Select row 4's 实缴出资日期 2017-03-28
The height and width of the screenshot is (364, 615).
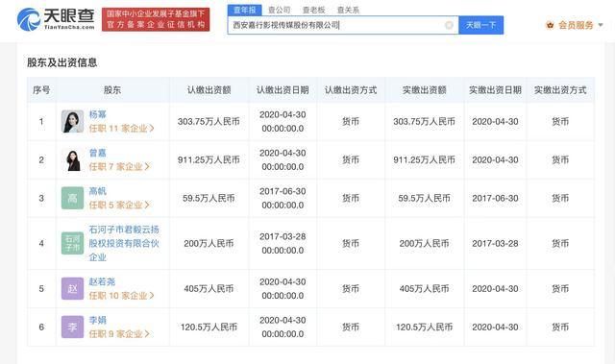coord(496,243)
